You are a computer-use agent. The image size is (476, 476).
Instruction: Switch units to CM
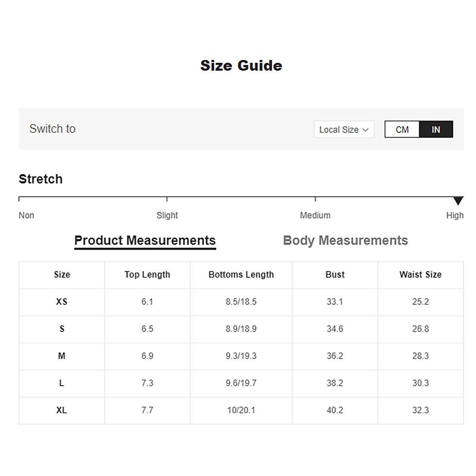pos(402,130)
